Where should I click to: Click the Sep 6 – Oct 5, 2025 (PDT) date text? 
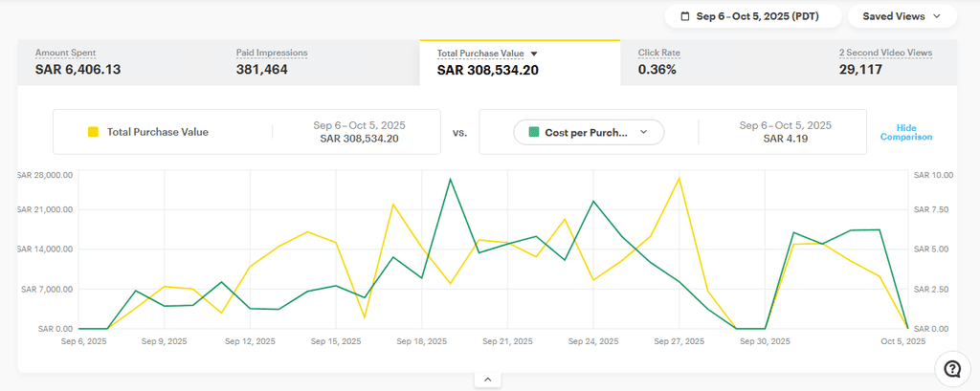pos(757,16)
